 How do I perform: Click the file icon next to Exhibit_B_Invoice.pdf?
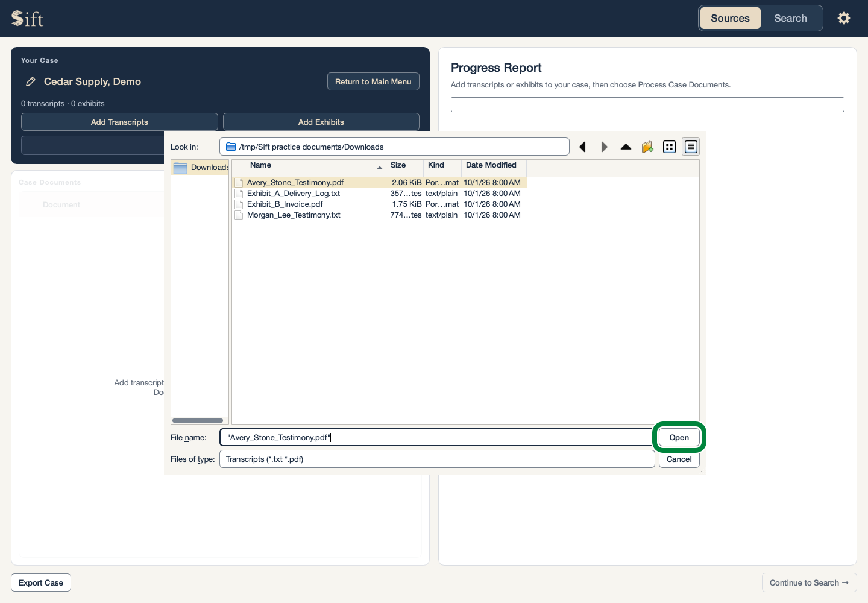click(239, 204)
